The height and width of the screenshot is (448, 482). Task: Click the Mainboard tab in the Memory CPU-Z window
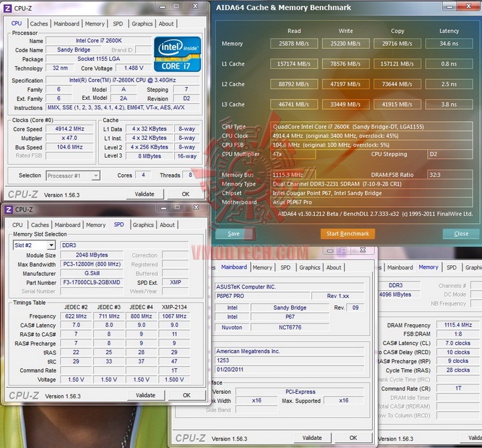click(400, 267)
